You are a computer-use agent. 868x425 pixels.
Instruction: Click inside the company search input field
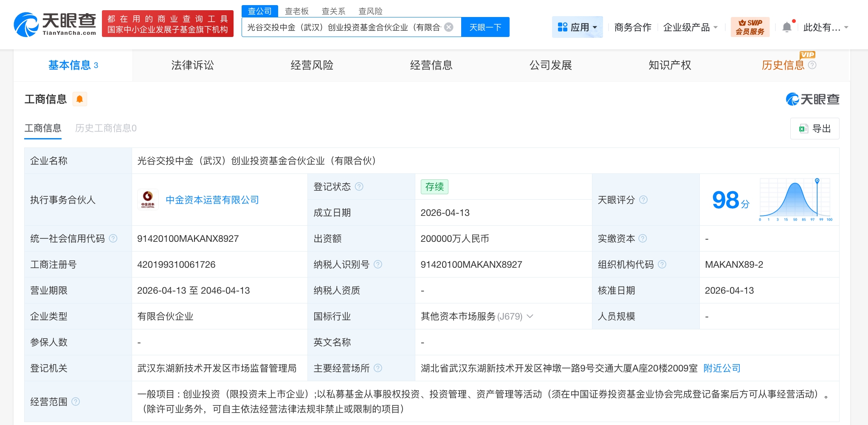pyautogui.click(x=340, y=26)
